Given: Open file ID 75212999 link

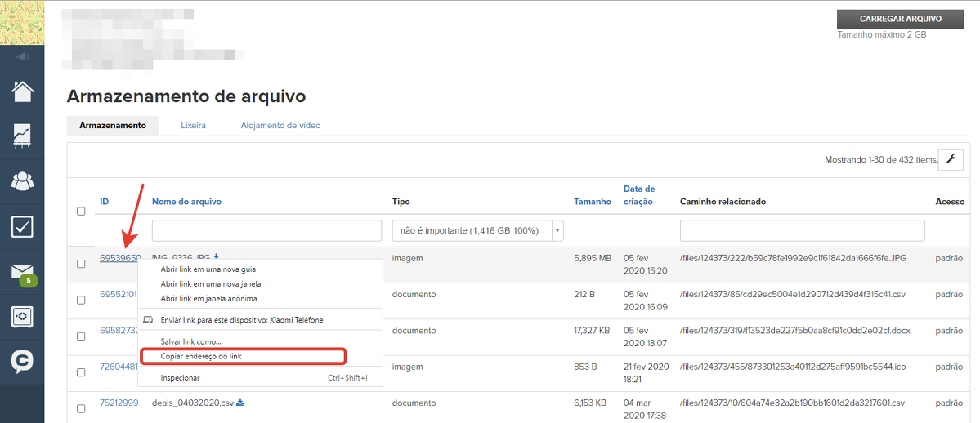Looking at the screenshot, I should point(119,403).
